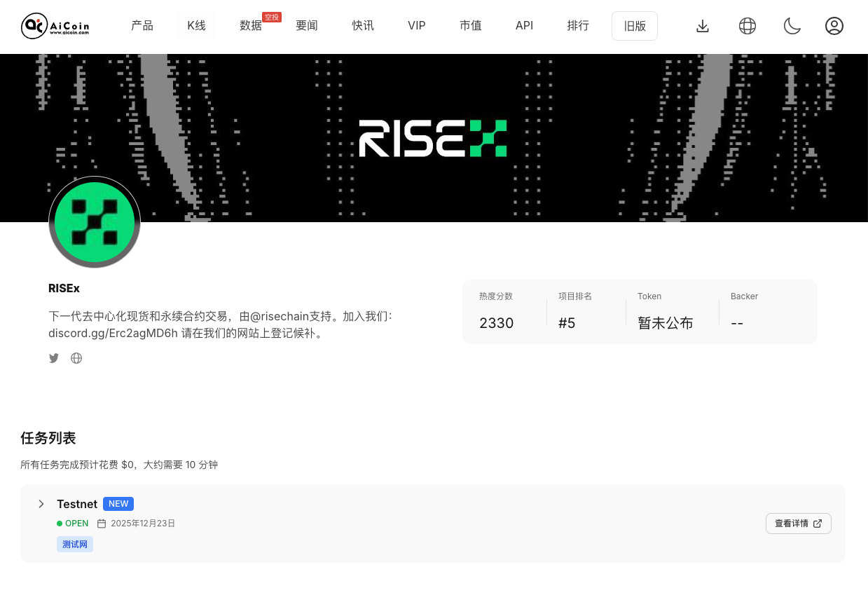This screenshot has width=868, height=595.
Task: Open the API menu item
Action: point(524,26)
